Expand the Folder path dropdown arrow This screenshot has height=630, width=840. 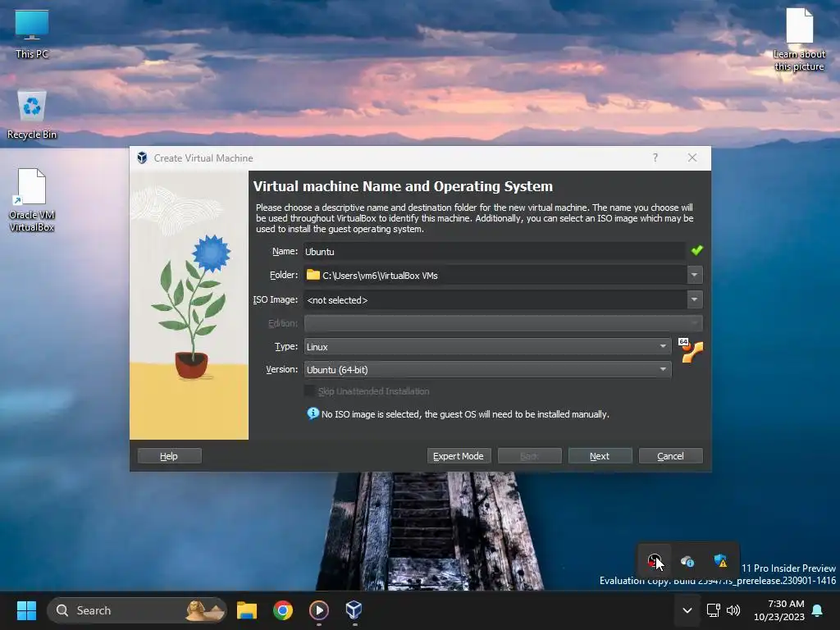694,275
